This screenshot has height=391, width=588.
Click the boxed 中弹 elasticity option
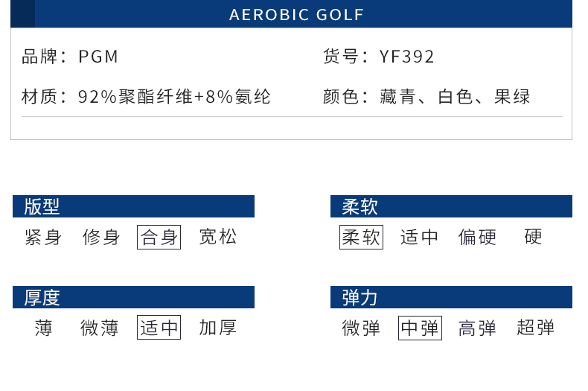point(420,328)
